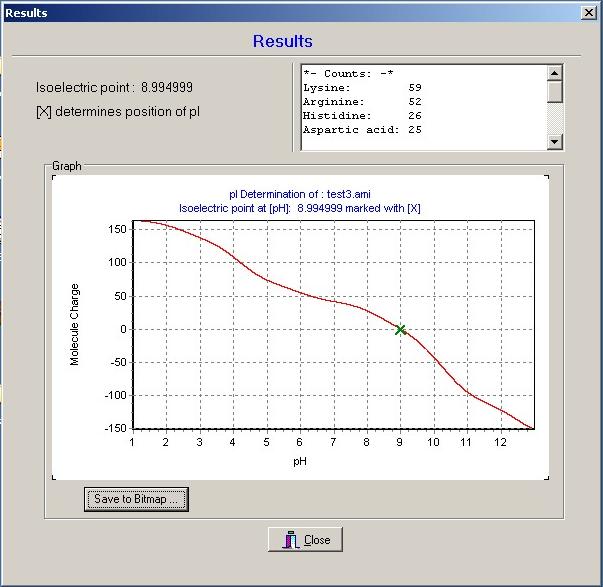Viewport: 603px width, 587px height.
Task: Click the Save to Bitmap button
Action: pos(136,499)
